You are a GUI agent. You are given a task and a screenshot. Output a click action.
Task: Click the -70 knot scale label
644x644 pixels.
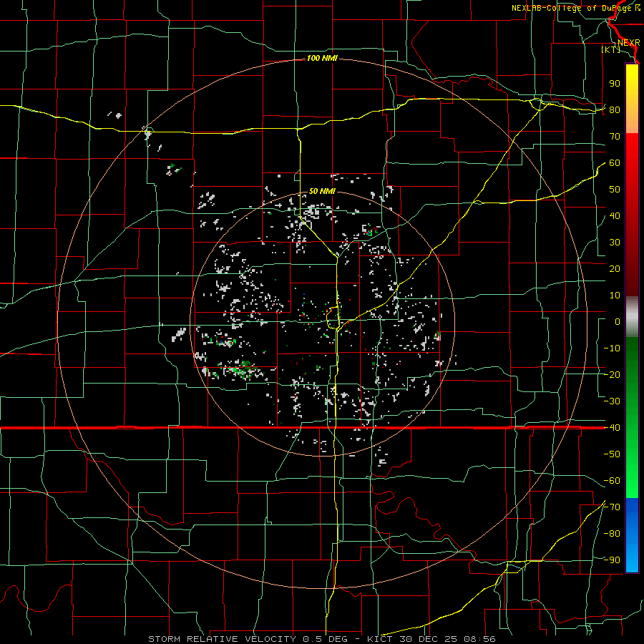tap(612, 507)
